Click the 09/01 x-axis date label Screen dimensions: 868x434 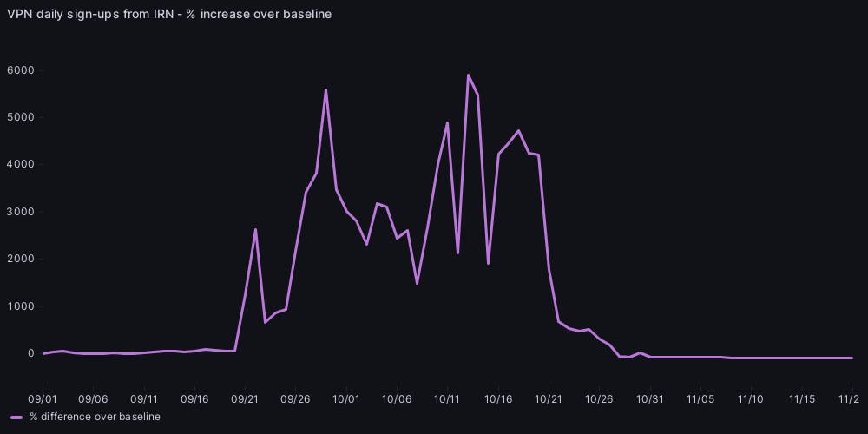(x=43, y=399)
